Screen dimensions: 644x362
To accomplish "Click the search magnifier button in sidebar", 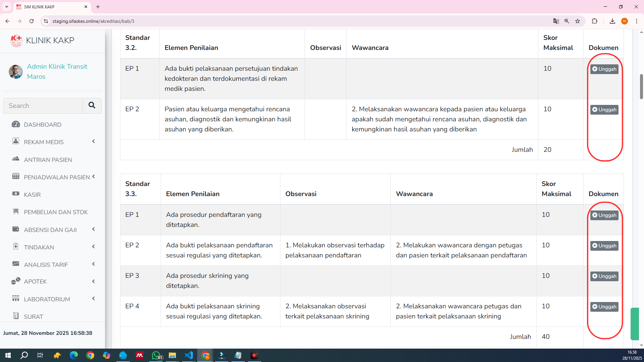I will pos(92,106).
